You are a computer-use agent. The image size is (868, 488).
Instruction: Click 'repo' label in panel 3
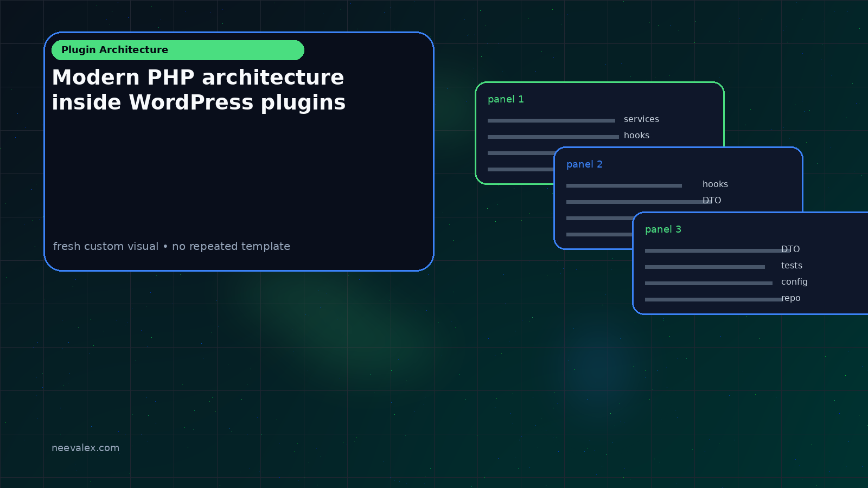[790, 298]
